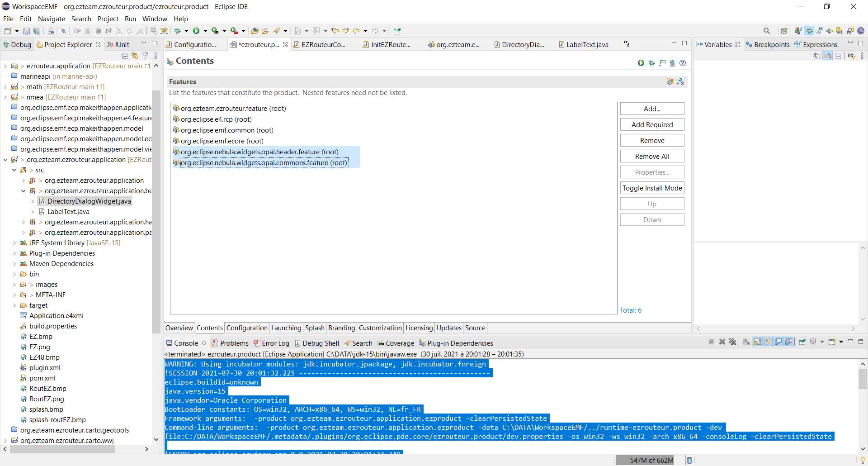Expand the META-INF folder
The image size is (868, 466).
(14, 295)
